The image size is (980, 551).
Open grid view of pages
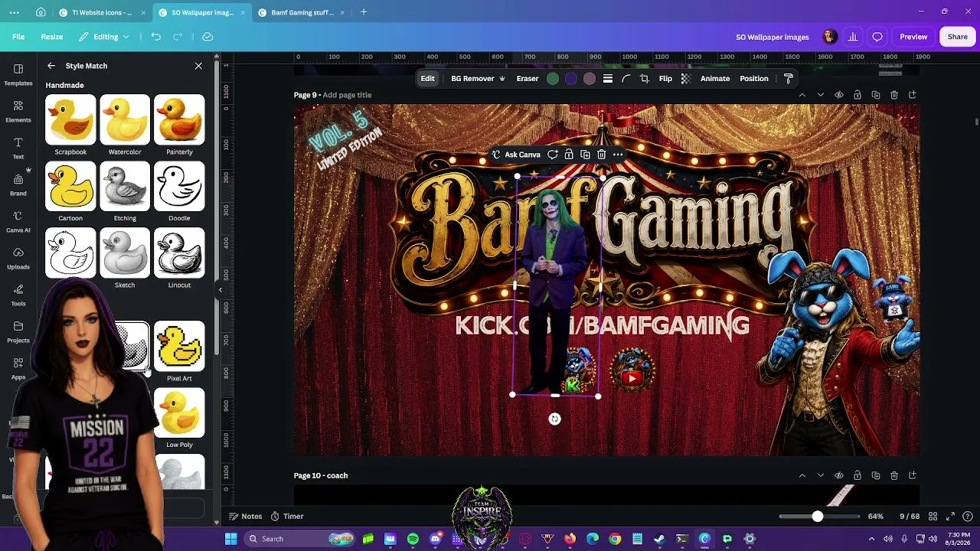[x=933, y=517]
